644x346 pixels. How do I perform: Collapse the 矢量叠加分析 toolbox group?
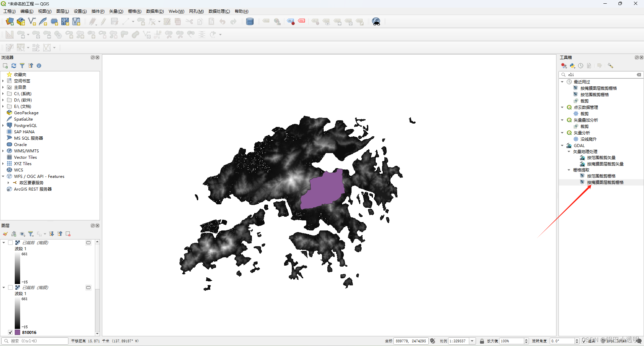(x=562, y=120)
